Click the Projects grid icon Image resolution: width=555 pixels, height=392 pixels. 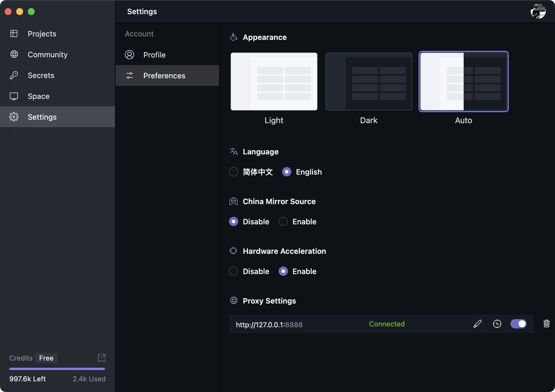pyautogui.click(x=14, y=34)
